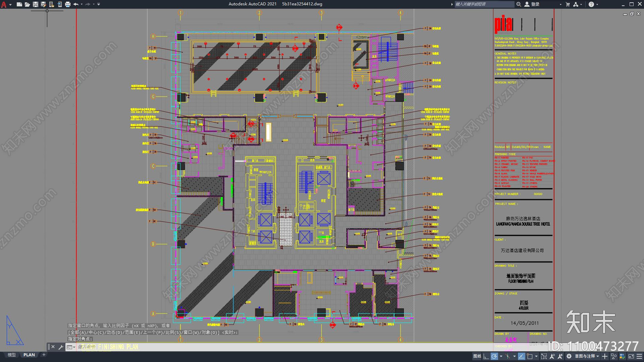
Task: Expand the undo history dropdown
Action: tap(82, 4)
